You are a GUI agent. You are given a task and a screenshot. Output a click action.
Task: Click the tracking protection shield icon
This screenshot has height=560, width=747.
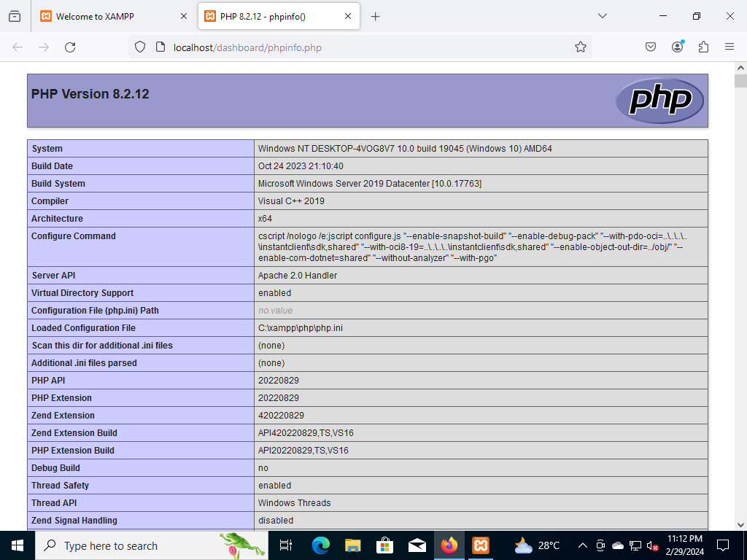click(139, 46)
